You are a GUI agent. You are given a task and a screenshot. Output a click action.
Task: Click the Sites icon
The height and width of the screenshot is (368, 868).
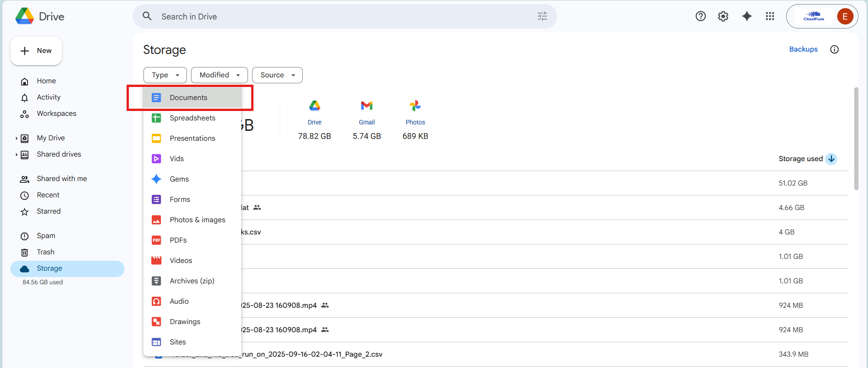[x=156, y=342]
